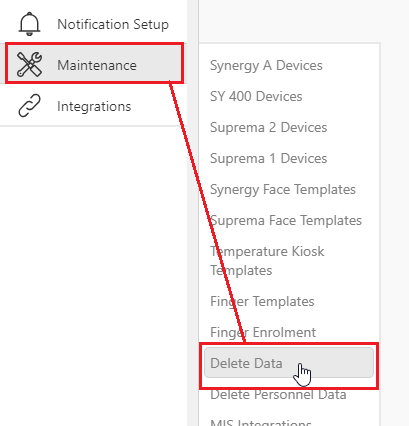Click the vertical divider beside sidebar
The height and width of the screenshot is (426, 409).
point(193,213)
